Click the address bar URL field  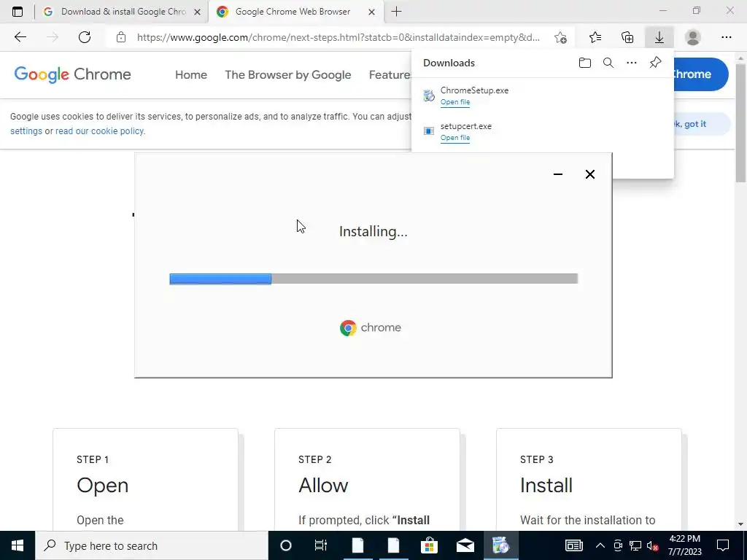pyautogui.click(x=338, y=37)
